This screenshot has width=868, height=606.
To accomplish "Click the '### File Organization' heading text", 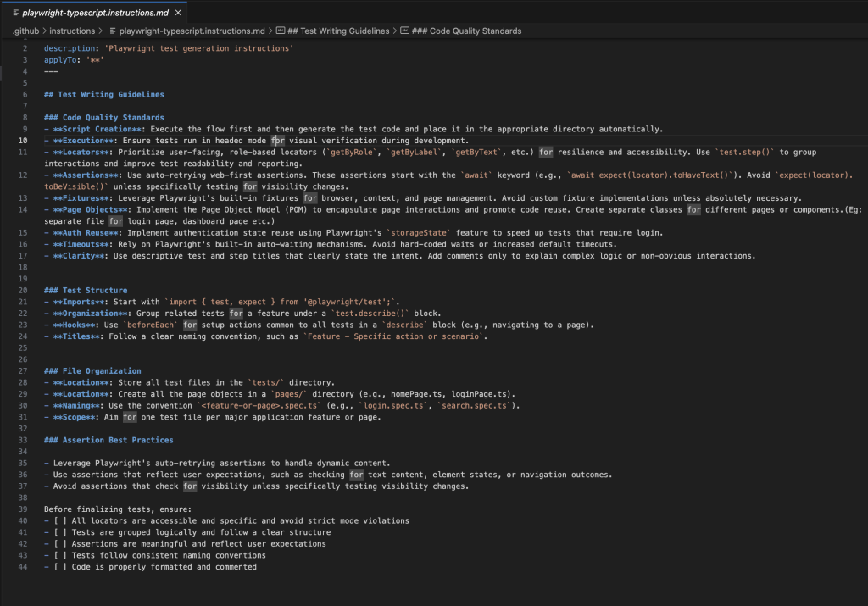I will pyautogui.click(x=92, y=370).
